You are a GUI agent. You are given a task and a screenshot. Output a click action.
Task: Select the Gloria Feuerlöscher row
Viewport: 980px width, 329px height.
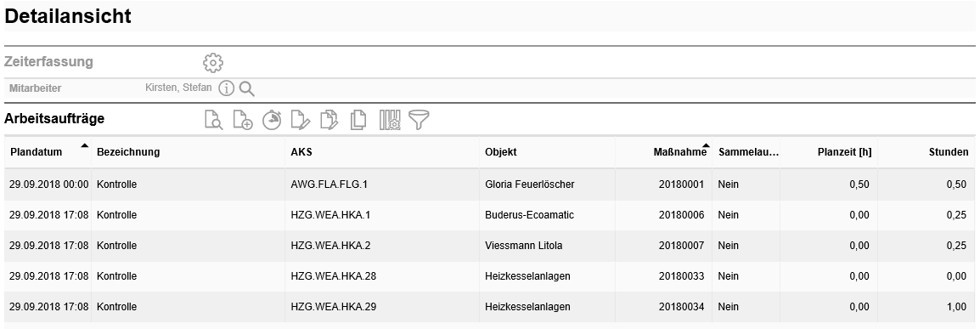point(490,184)
